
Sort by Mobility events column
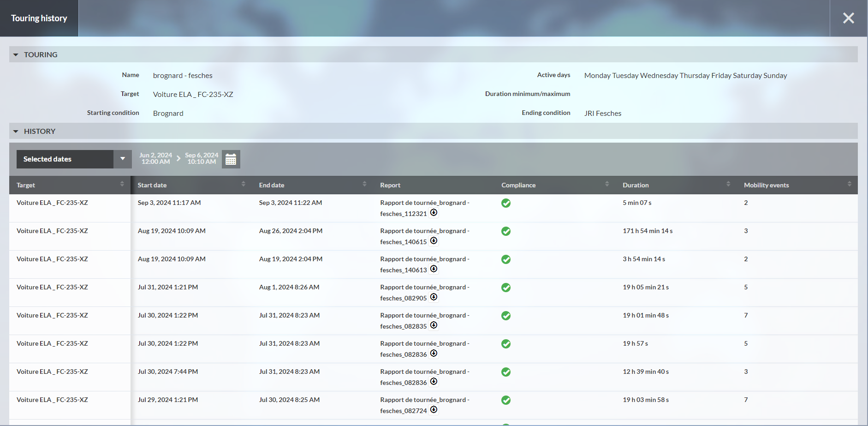pyautogui.click(x=849, y=185)
